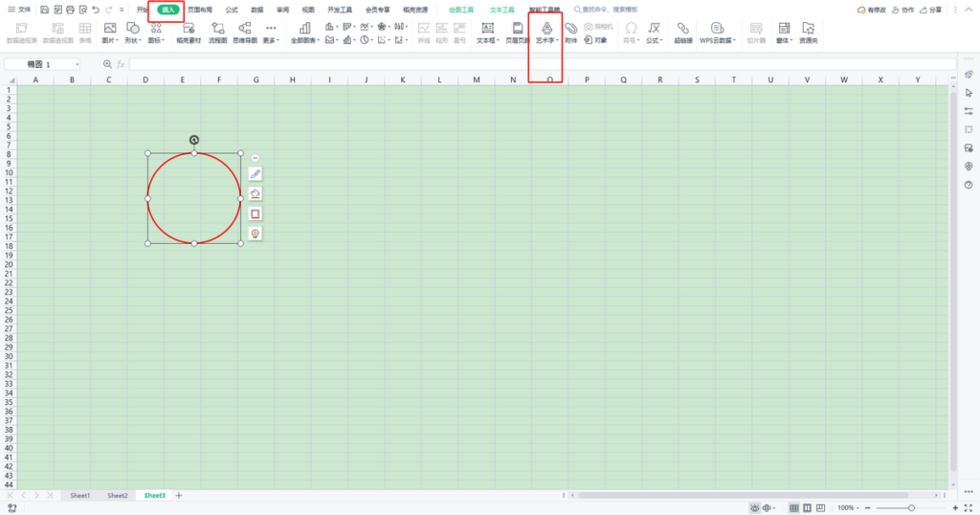Open 页眉页脚 header and footer
Image resolution: width=980 pixels, height=515 pixels.
coord(518,33)
